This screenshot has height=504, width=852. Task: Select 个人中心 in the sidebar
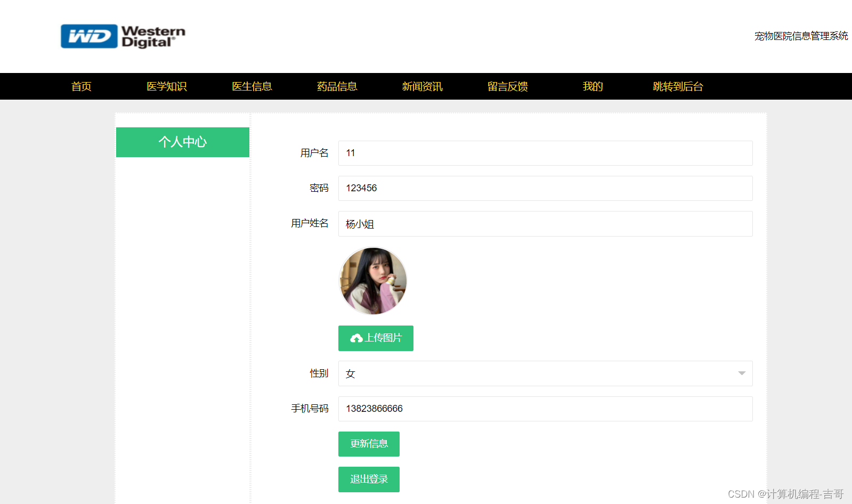tap(183, 142)
